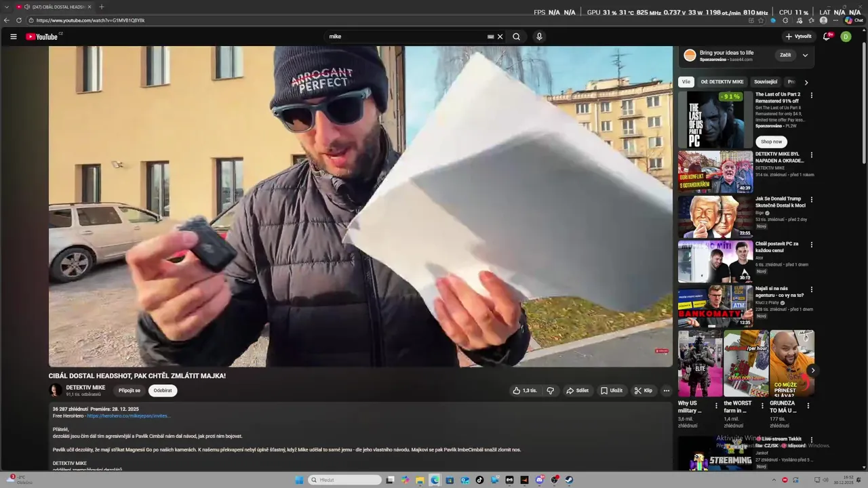Screen dimensions: 868x488
Task: Select the Od: DETEKTIV MIKE filter chip
Action: (x=722, y=82)
